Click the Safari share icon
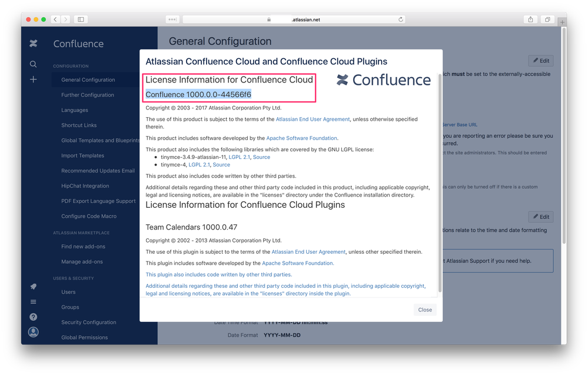Screen dimensions: 588x375 coord(531,19)
